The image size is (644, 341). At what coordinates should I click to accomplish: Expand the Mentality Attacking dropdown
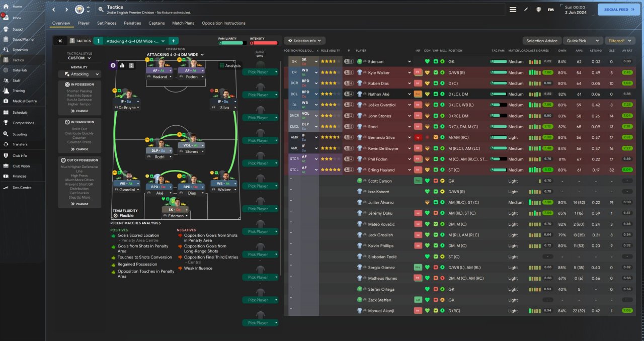79,74
